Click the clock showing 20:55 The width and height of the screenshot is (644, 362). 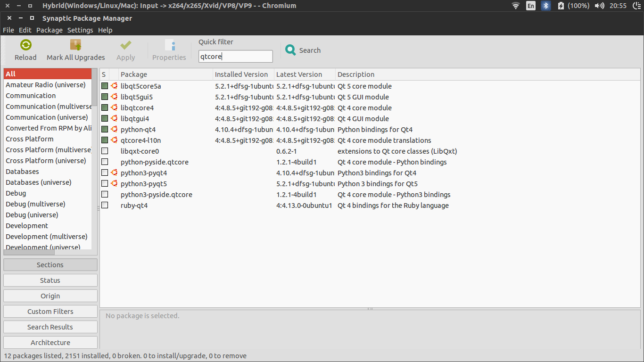tap(618, 6)
